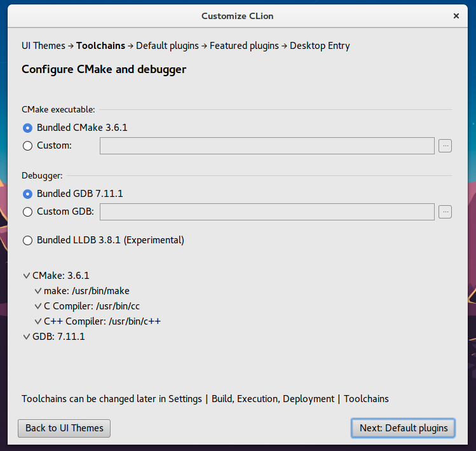The image size is (476, 451).
Task: Select the Custom GDB radio button
Action: tap(27, 212)
